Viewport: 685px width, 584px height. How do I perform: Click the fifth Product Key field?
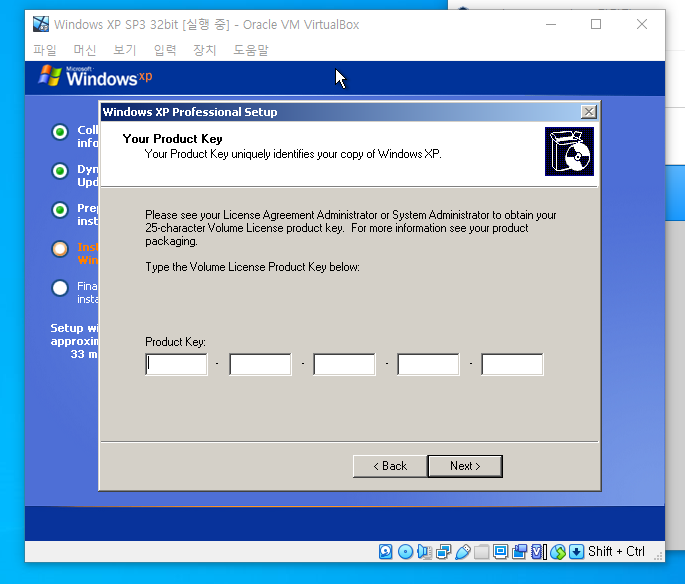[512, 364]
